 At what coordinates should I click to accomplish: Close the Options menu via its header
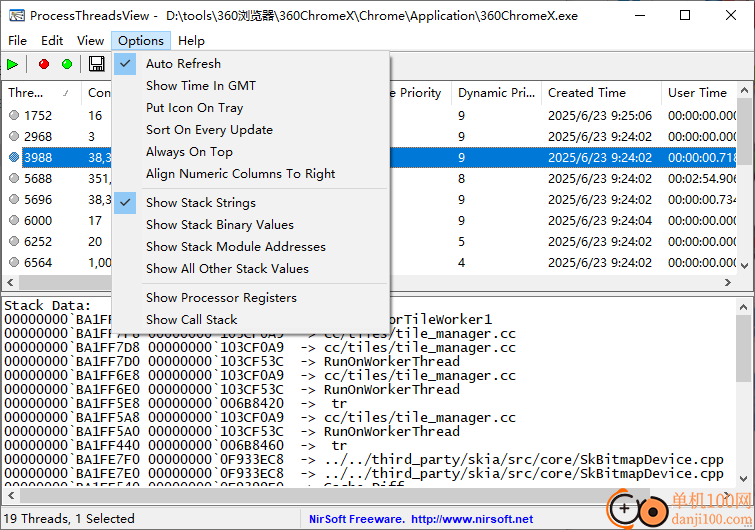pyautogui.click(x=141, y=41)
